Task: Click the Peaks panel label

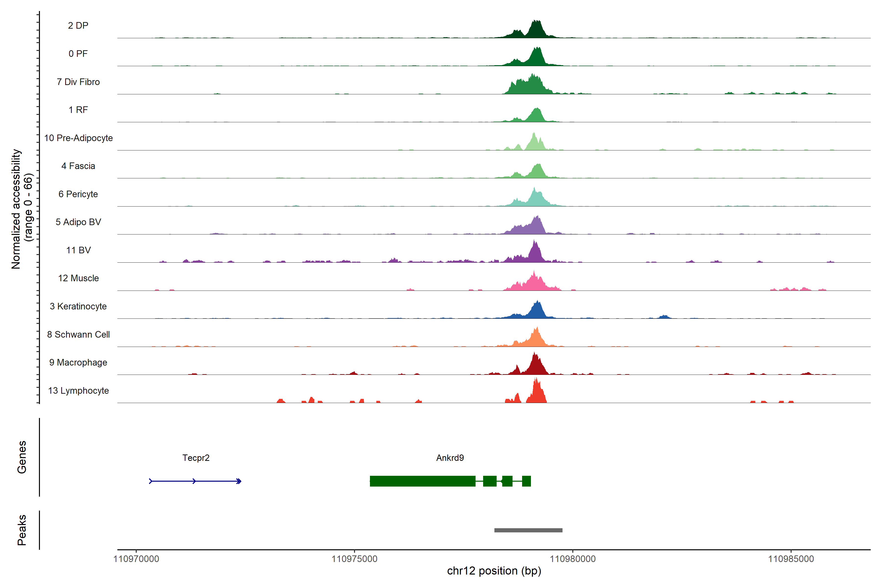Action: pos(22,530)
